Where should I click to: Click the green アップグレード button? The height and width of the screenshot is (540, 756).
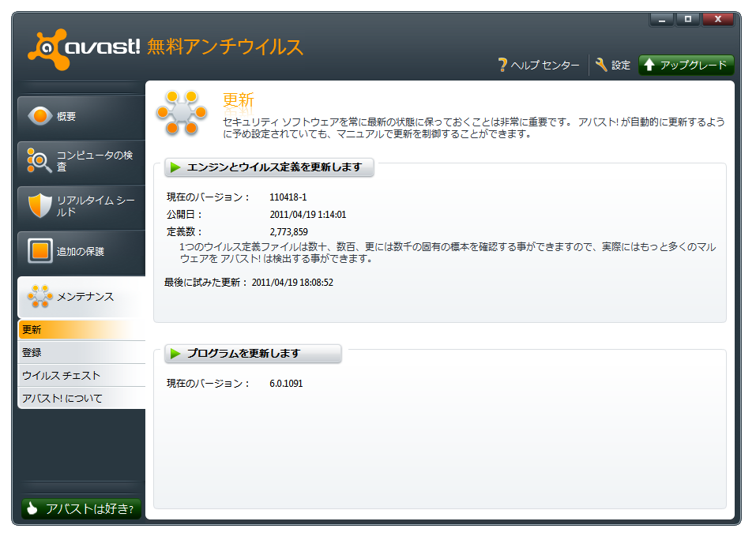(686, 65)
